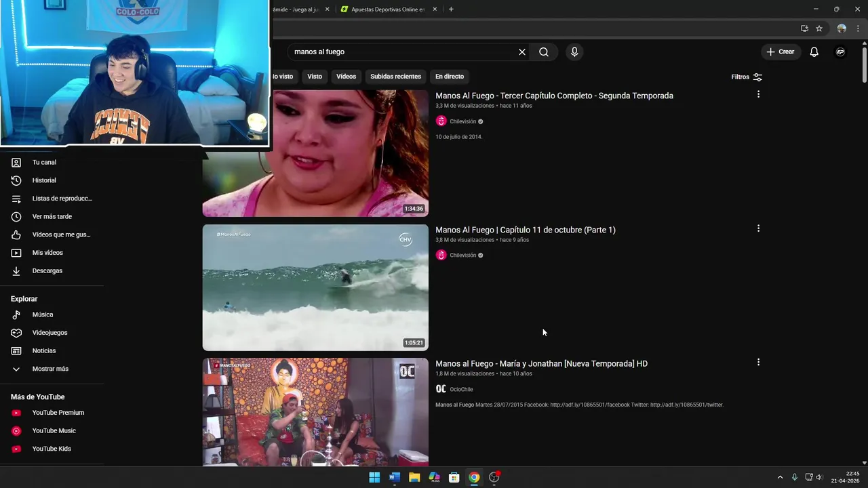Select the 'En directo' filter chip
868x488 pixels.
450,77
